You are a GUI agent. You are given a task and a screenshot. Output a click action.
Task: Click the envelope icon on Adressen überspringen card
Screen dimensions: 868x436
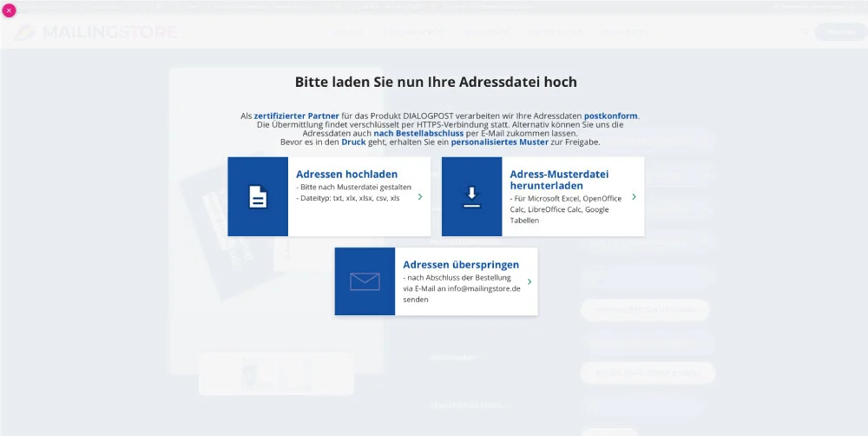(x=365, y=281)
